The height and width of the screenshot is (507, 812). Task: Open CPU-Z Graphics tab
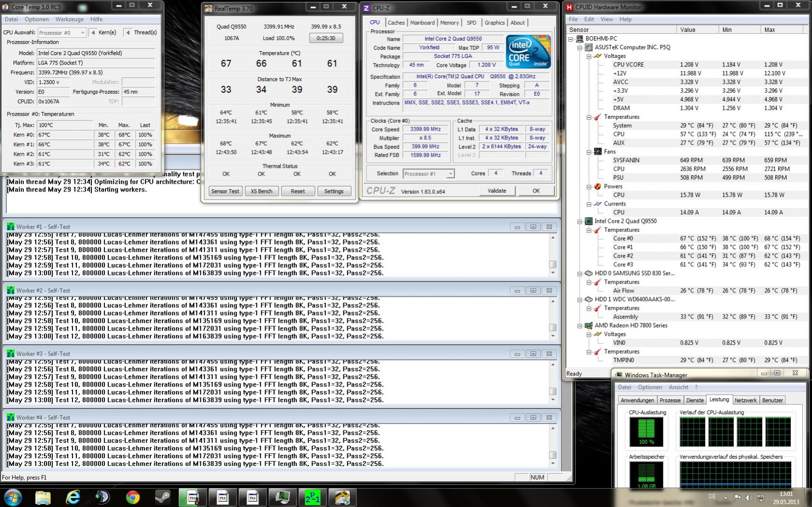pyautogui.click(x=495, y=23)
